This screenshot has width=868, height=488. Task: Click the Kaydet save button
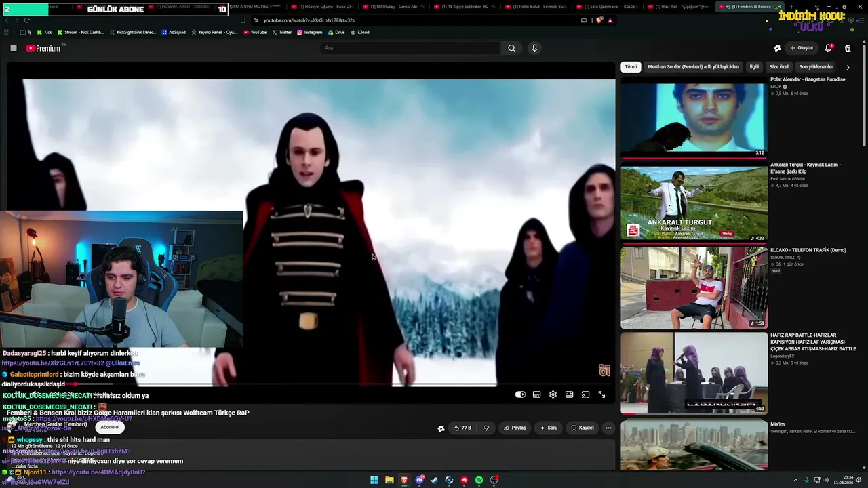point(583,428)
